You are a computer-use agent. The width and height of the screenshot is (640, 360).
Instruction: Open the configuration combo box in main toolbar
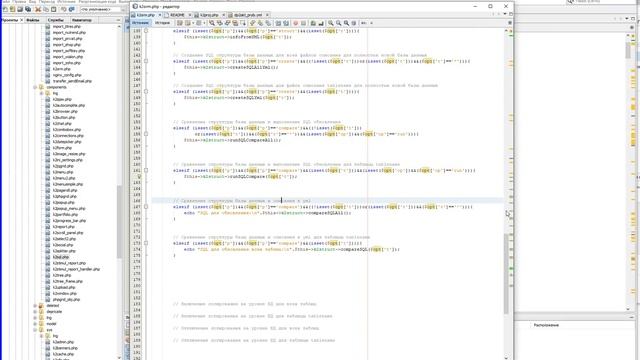point(102,9)
